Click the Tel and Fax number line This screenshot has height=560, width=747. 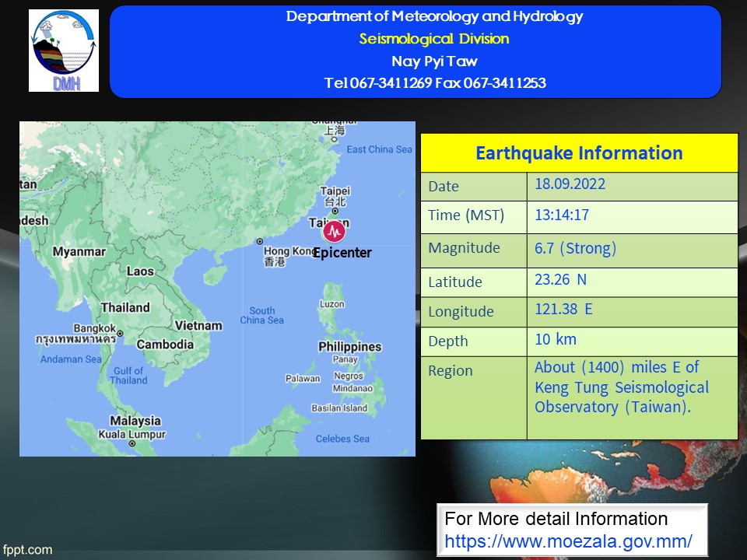pos(435,83)
